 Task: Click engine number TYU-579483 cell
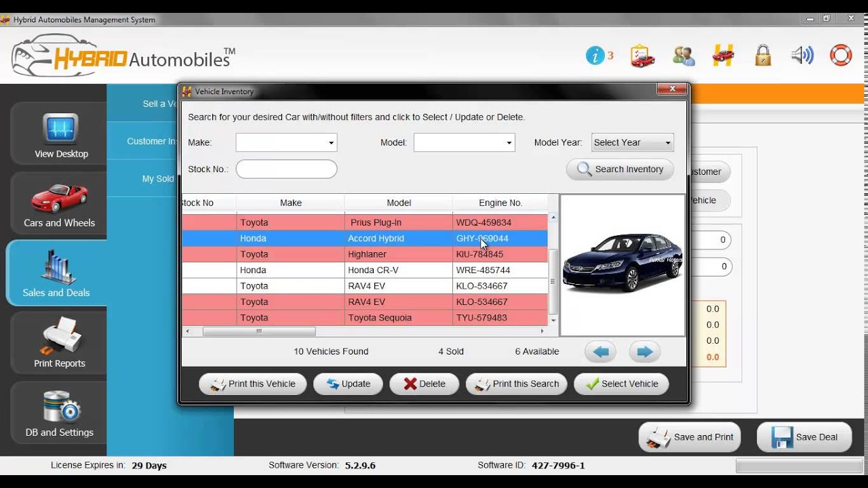point(500,317)
